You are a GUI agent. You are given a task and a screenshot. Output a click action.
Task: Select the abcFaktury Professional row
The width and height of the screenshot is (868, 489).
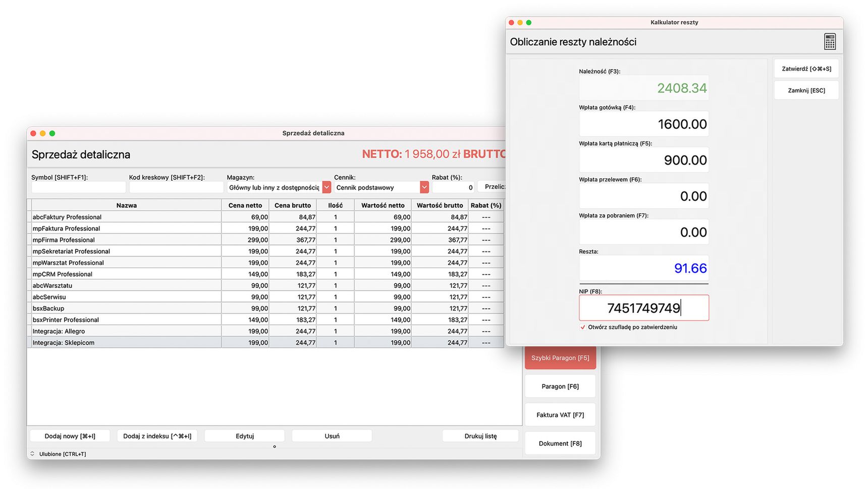[265, 217]
